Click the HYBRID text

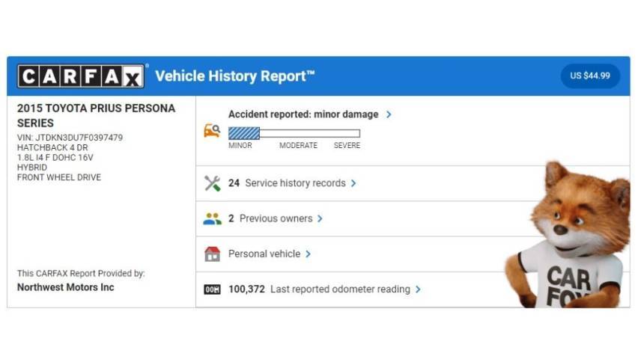coord(32,168)
